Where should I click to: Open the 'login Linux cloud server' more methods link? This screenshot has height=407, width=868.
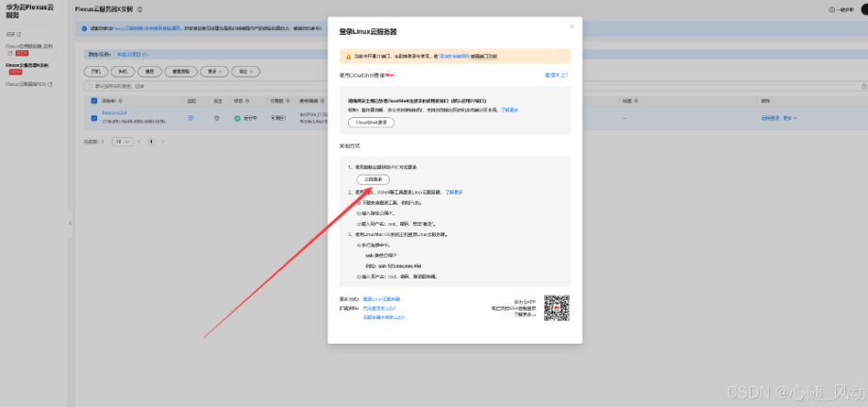coord(381,299)
